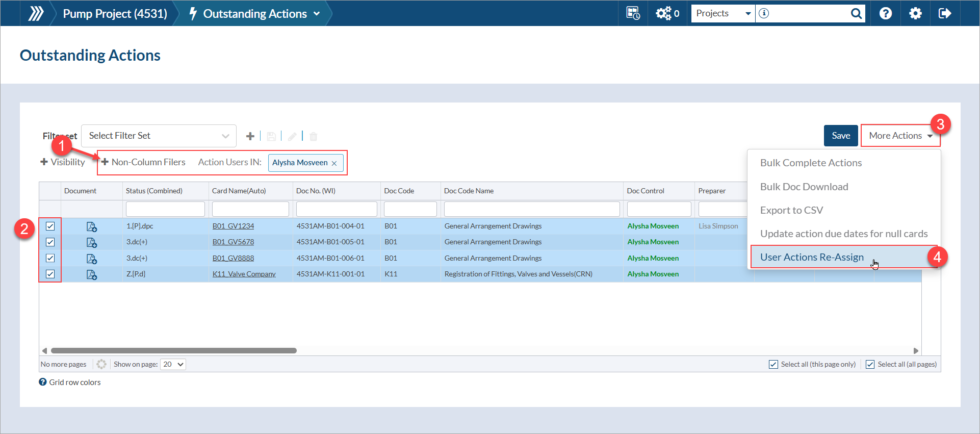Open the Select Filter Set dropdown
Screen dimensions: 980x434
pos(159,136)
